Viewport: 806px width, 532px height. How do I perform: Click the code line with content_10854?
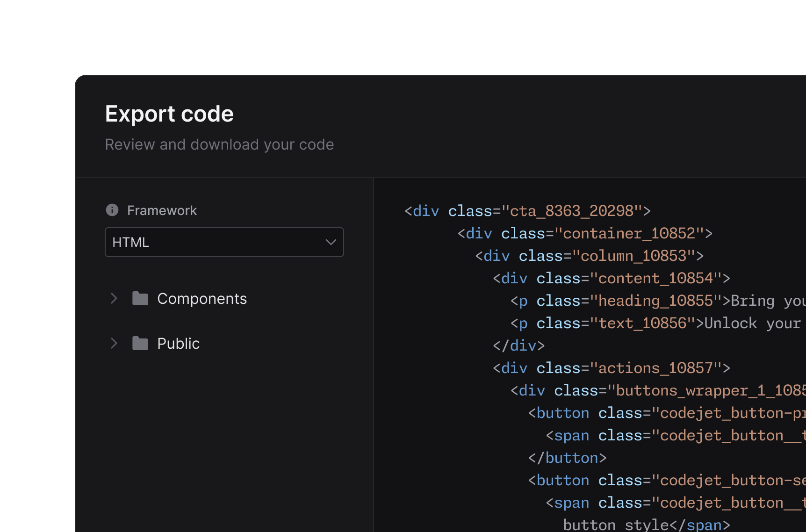[611, 278]
